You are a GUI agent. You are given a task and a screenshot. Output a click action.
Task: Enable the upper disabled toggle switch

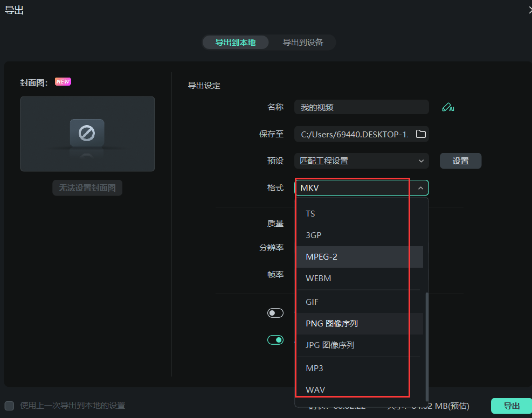coord(275,313)
